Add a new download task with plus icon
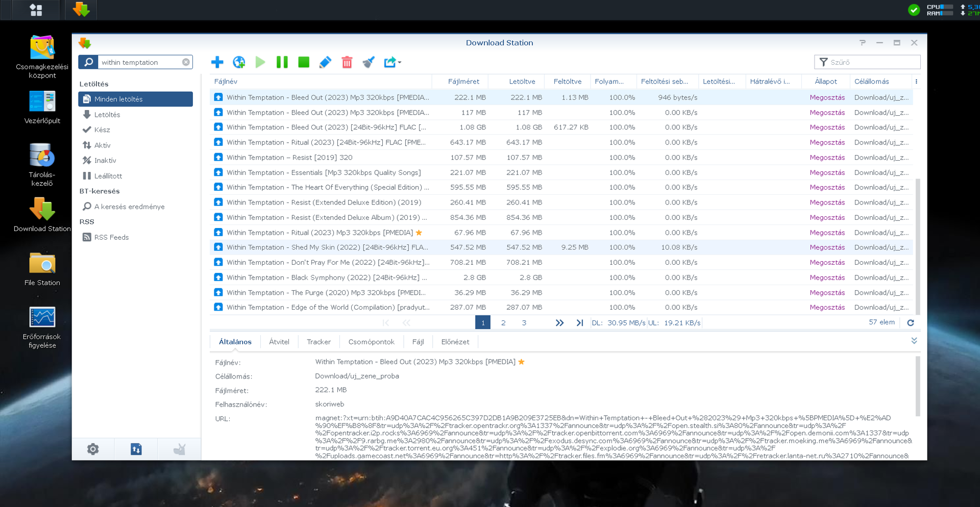Viewport: 980px width, 507px height. click(x=217, y=62)
